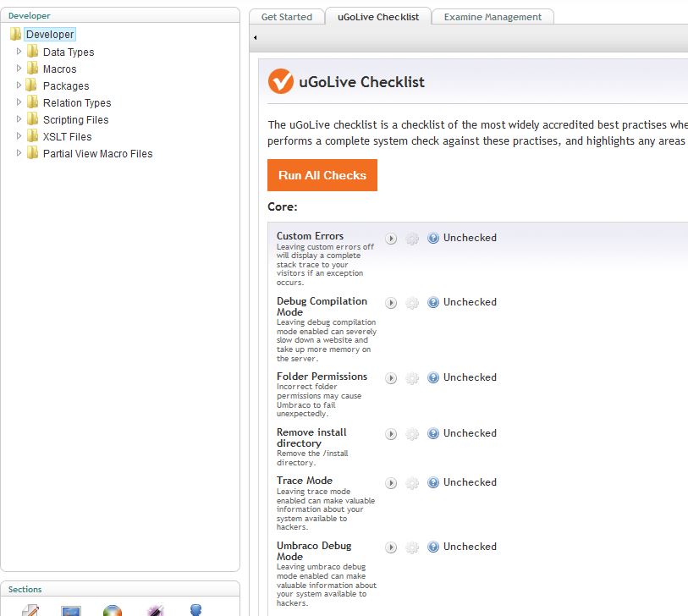This screenshot has width=688, height=616.
Task: Select the Developer root tree label
Action: click(x=50, y=34)
